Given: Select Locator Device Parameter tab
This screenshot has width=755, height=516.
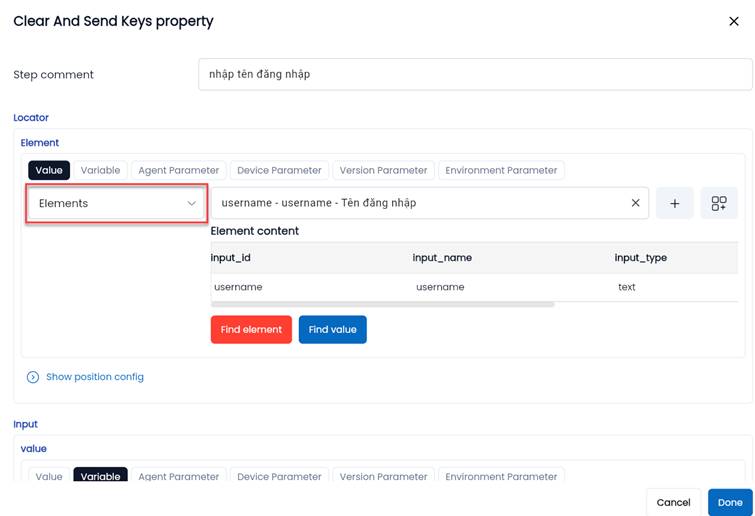Looking at the screenshot, I should 279,170.
